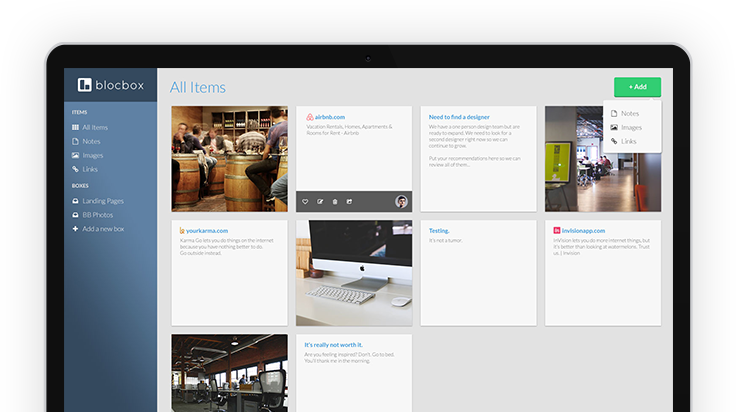Click the edit pencil icon on airbnb card
736x412 pixels.
320,201
